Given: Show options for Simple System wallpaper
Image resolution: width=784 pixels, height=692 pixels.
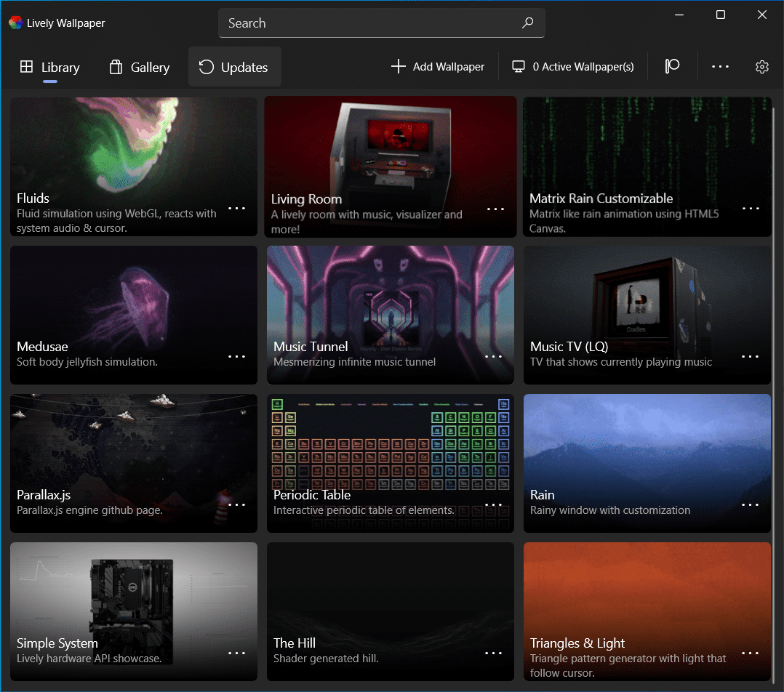Looking at the screenshot, I should point(237,653).
